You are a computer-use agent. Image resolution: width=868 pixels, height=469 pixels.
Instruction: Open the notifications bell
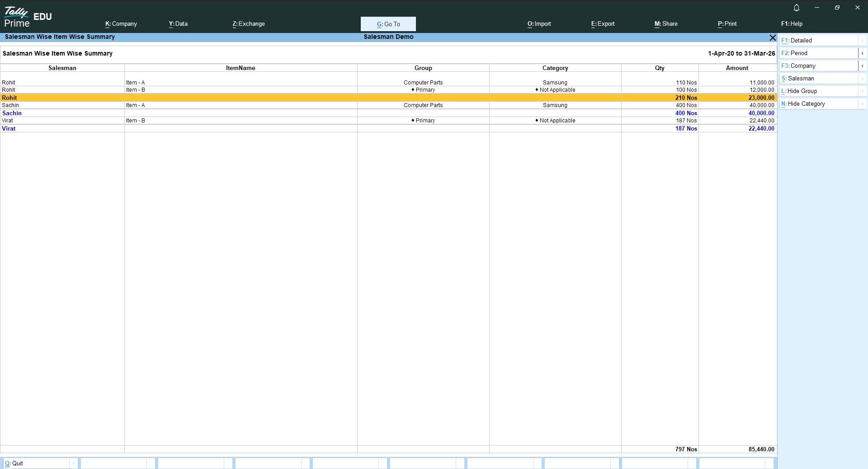pos(797,8)
